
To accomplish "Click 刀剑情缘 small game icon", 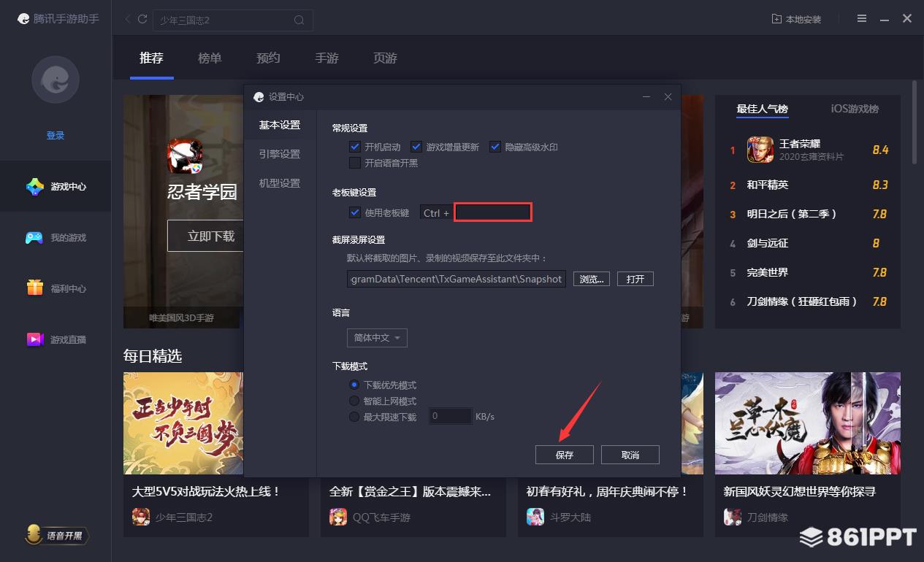I will point(732,517).
